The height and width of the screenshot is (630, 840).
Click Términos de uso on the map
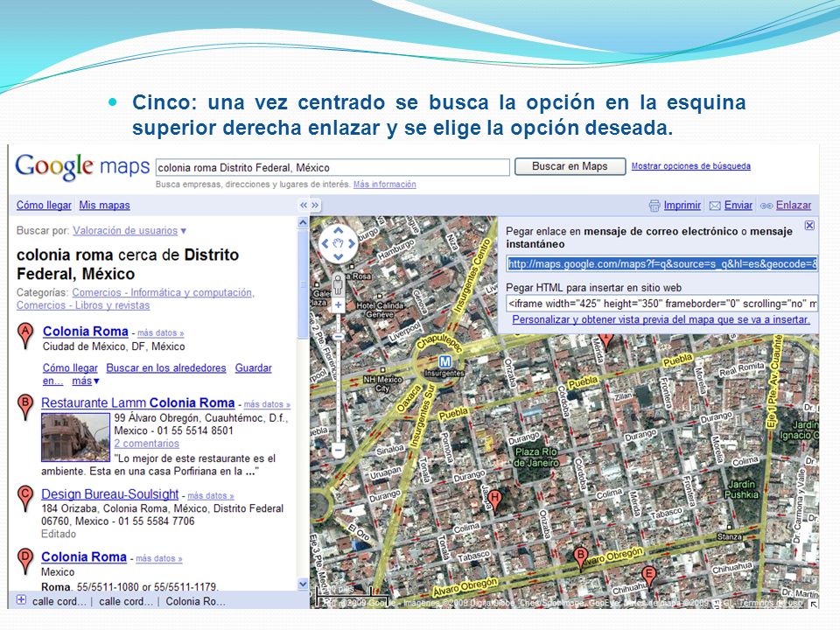point(770,603)
